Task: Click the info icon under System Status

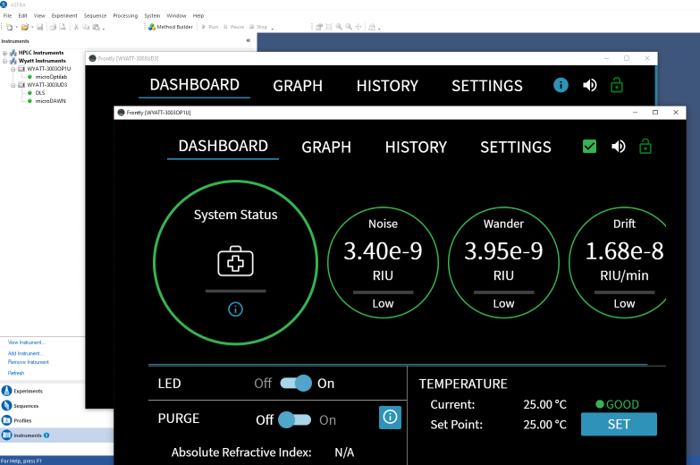Action: pyautogui.click(x=235, y=310)
